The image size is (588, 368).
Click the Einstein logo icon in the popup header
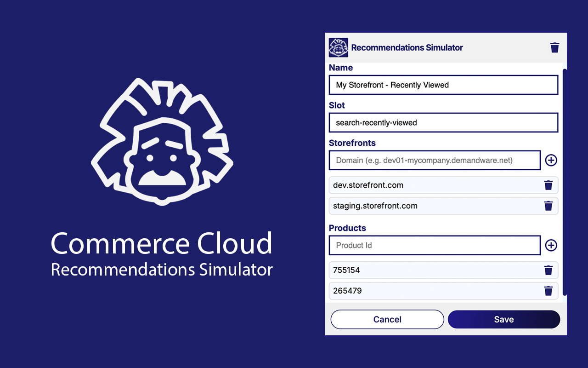tap(339, 47)
